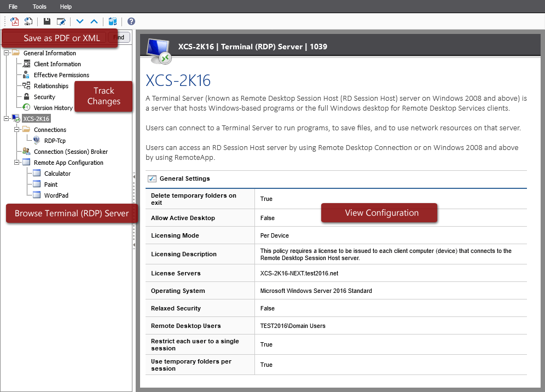Select the Calculator remote app icon

(37, 173)
